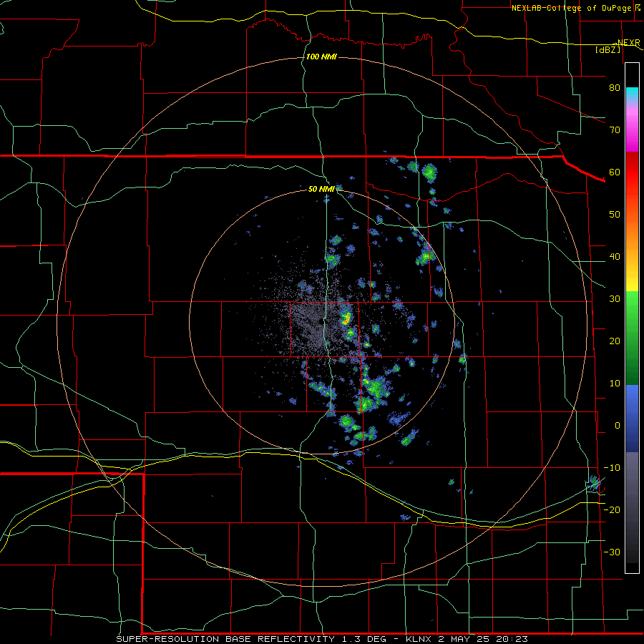Click the 10 dBZ scale value
Image resolution: width=644 pixels, height=644 pixels.
[x=615, y=384]
